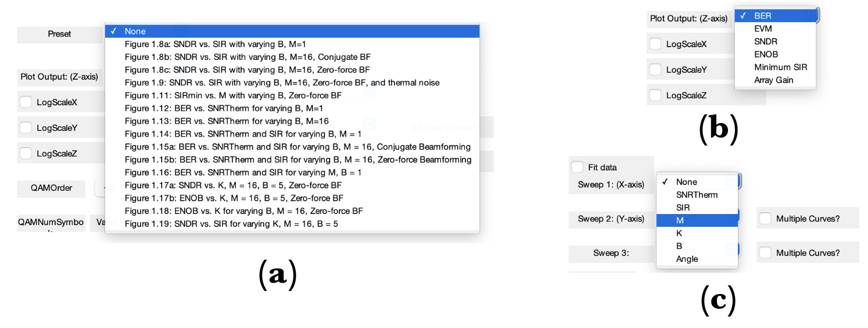Enable LogScaleX checkbox in panel (a)
Viewport: 868px width, 328px height.
26,102
